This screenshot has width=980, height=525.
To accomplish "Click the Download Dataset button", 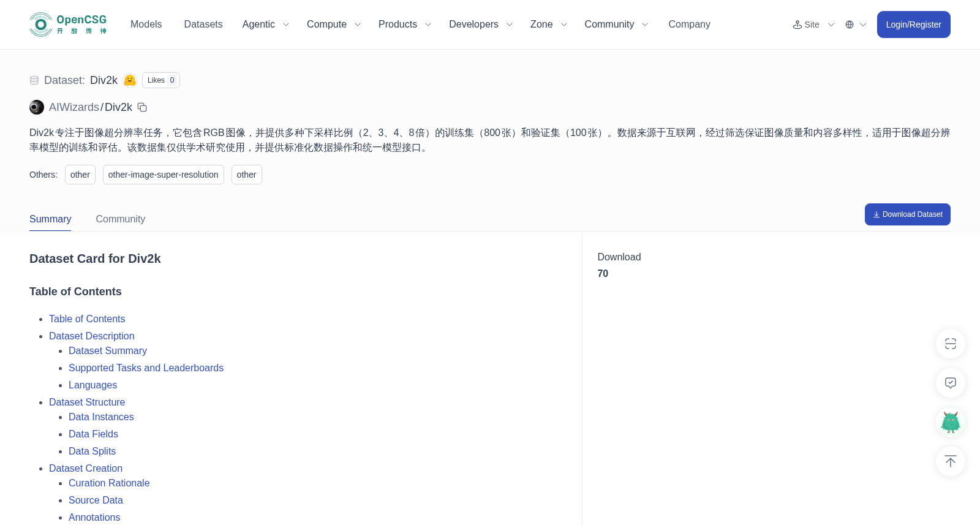I will click(907, 214).
